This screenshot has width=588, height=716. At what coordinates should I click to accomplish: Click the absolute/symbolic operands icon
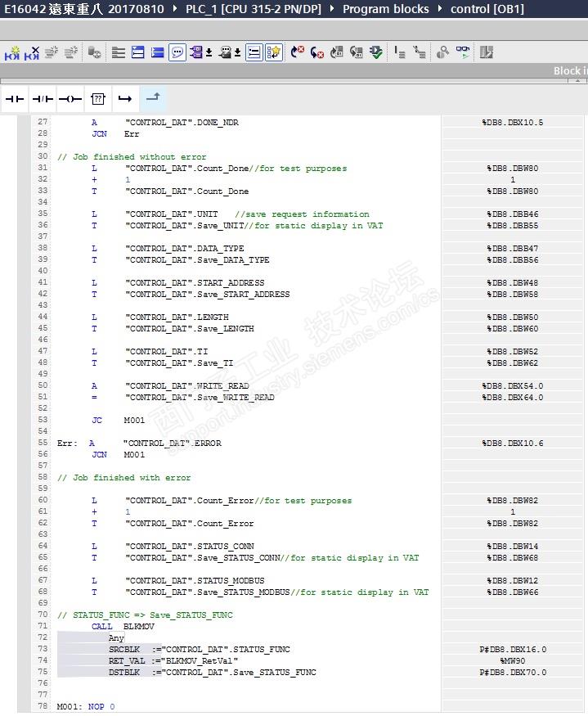click(196, 52)
